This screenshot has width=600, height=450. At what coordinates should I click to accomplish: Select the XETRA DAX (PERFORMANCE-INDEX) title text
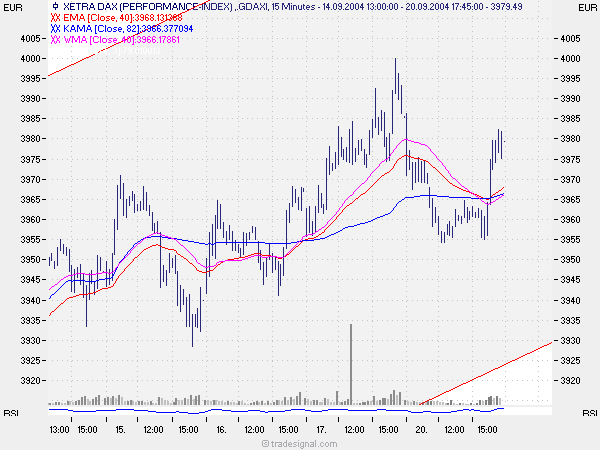click(x=148, y=7)
